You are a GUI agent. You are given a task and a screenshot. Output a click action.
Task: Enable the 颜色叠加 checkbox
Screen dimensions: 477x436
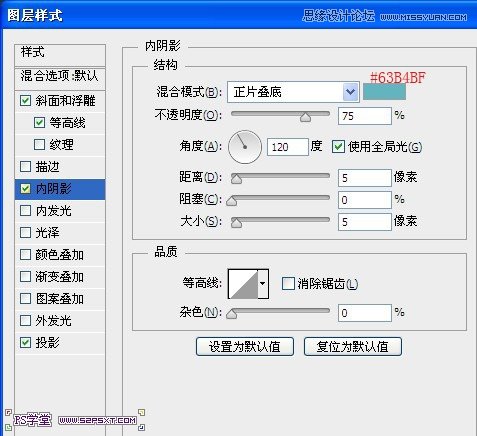[25, 255]
